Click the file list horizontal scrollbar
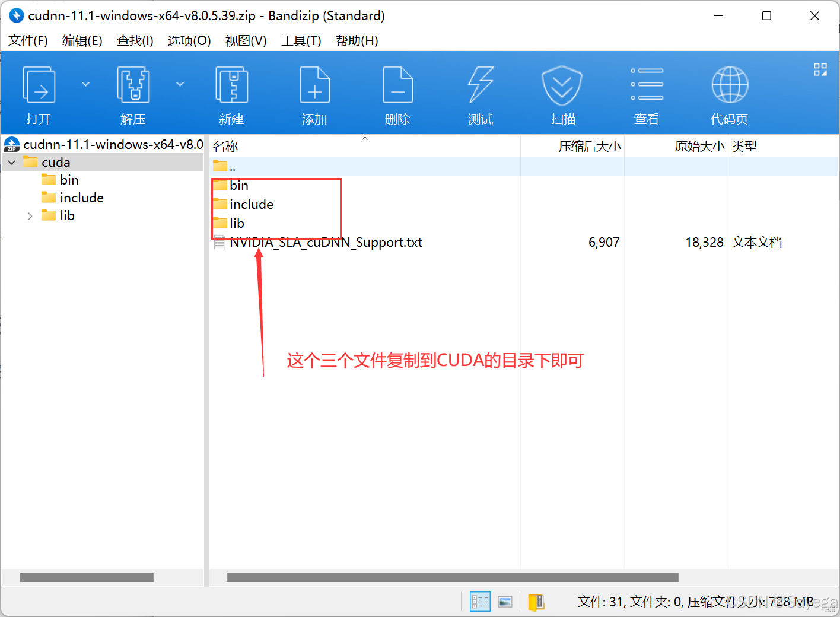 (453, 577)
